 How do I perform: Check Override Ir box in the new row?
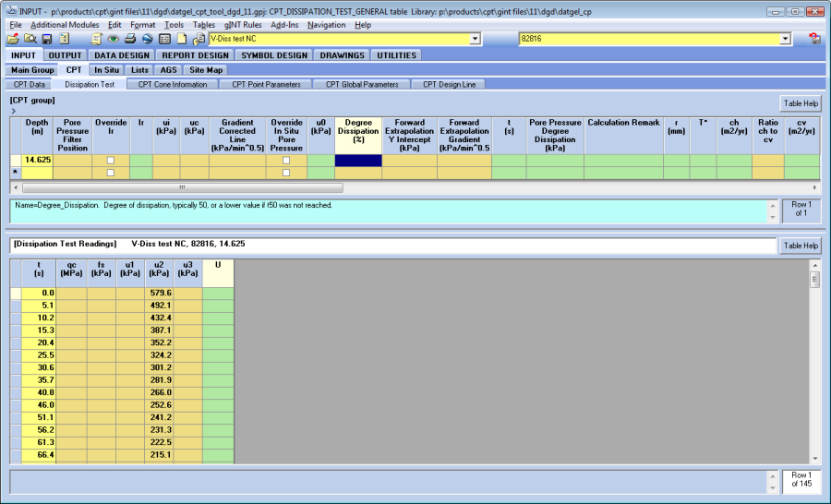tap(111, 173)
